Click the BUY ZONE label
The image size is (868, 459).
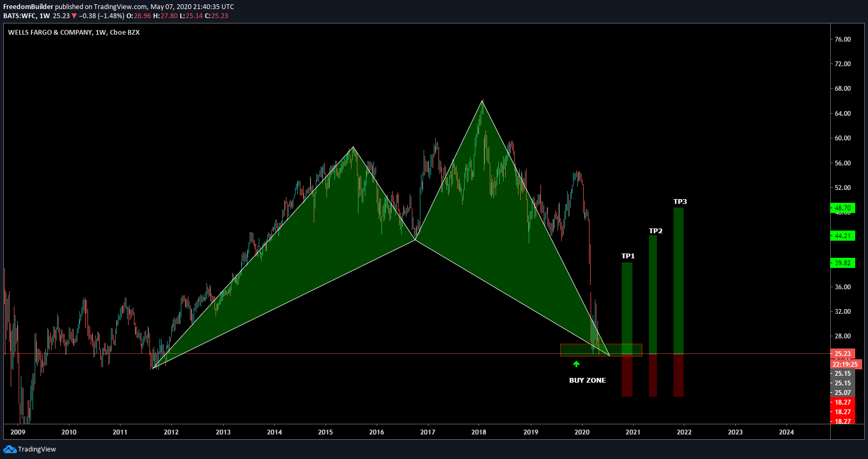[x=587, y=381]
